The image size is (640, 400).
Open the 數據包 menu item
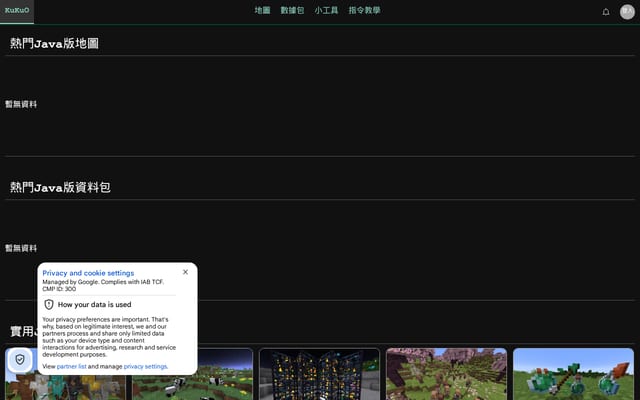[292, 10]
